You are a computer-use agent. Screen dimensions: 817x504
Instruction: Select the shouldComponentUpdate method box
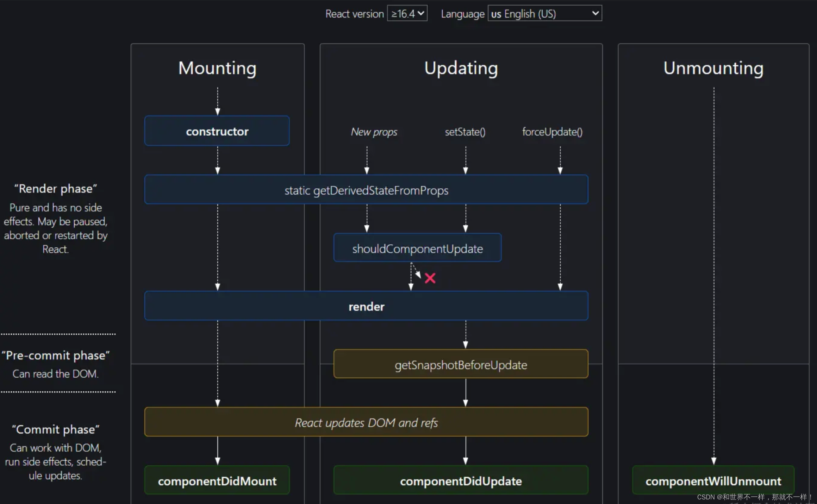coord(418,248)
